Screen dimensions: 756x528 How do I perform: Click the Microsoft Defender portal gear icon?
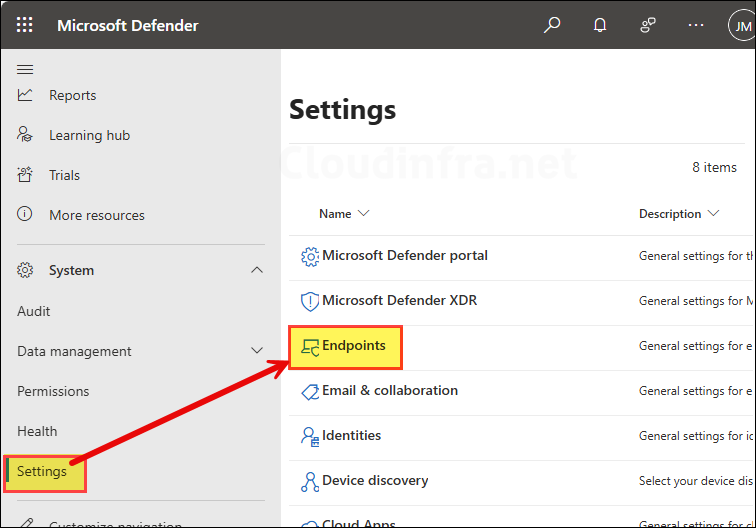(310, 257)
